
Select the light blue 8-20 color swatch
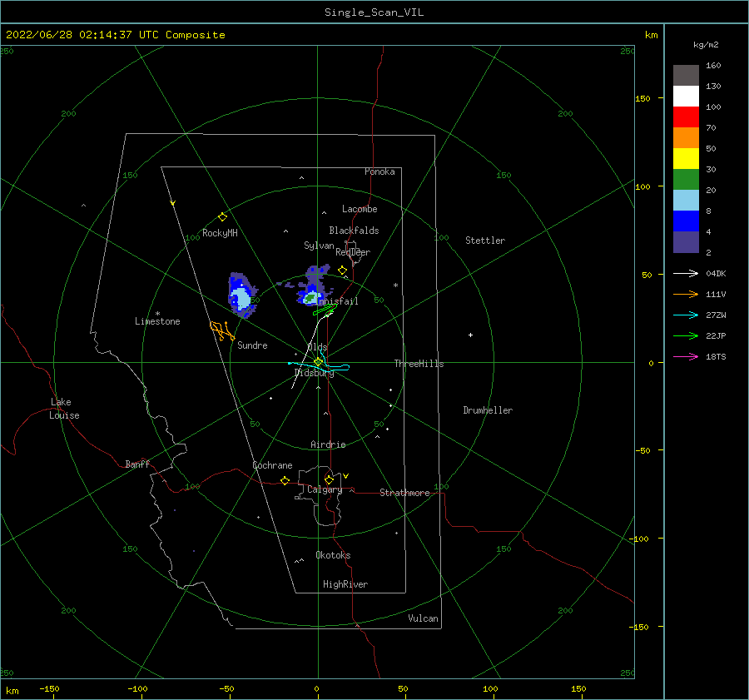[686, 201]
